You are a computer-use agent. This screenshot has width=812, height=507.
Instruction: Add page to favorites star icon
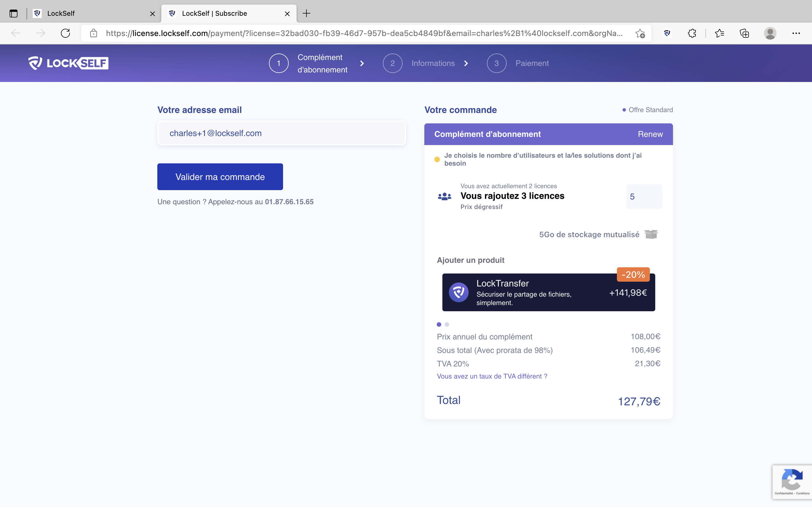(640, 33)
